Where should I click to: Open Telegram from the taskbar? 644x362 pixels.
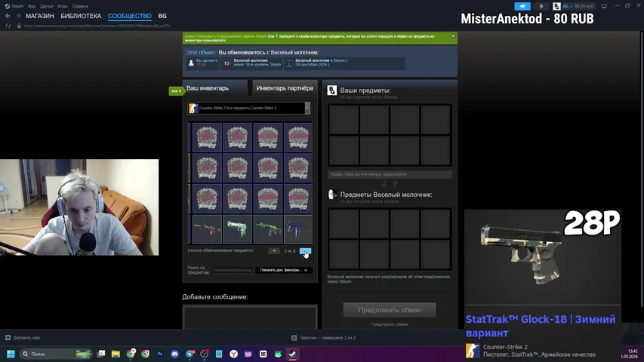click(x=190, y=354)
